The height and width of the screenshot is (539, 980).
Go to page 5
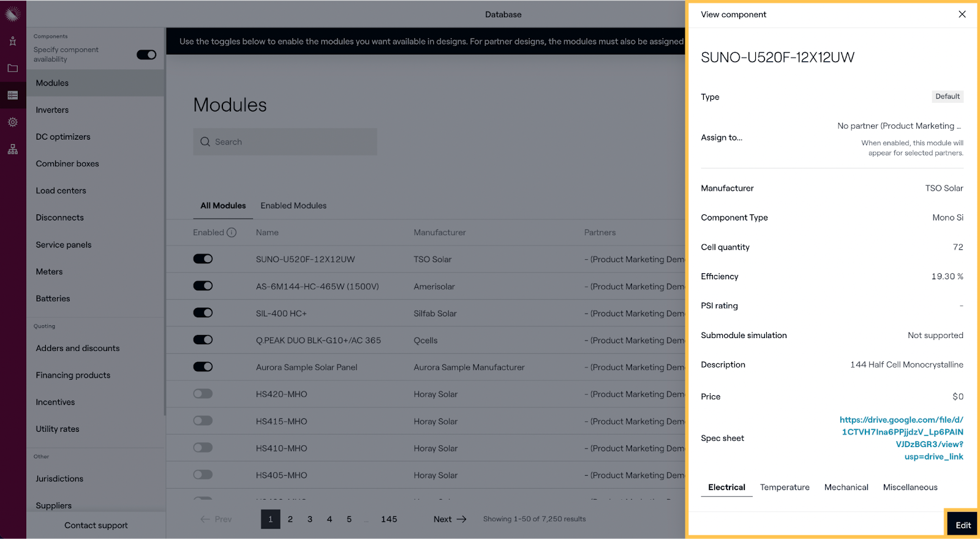(x=349, y=519)
